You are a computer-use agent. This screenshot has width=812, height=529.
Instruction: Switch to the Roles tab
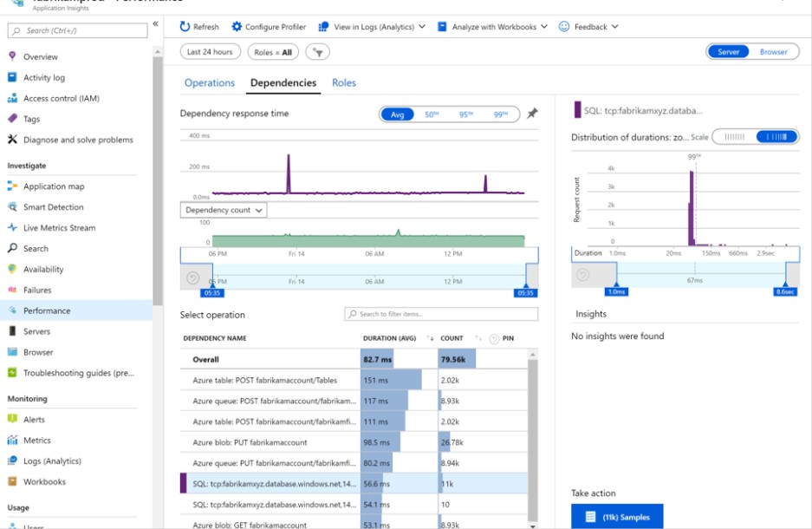click(344, 83)
